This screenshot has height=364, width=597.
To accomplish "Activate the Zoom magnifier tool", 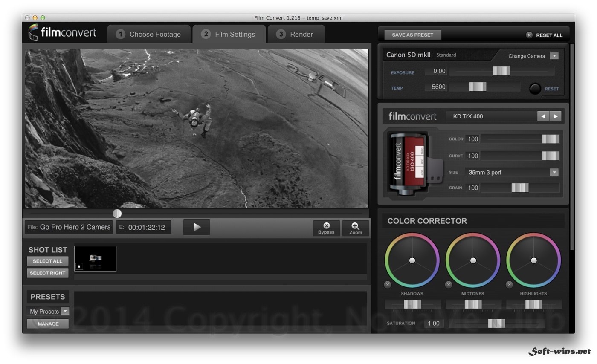I will coord(356,228).
